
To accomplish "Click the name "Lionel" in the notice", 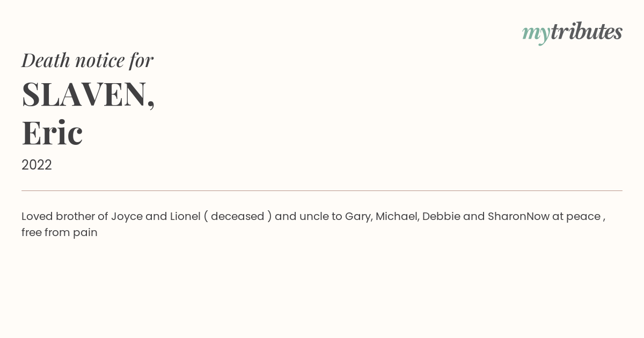I will click(185, 216).
